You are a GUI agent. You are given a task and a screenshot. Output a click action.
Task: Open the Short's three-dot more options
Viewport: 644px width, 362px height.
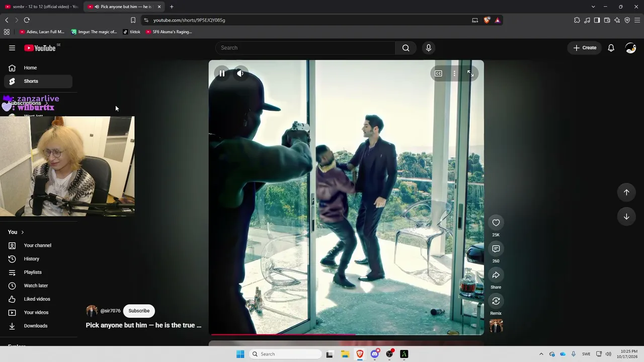454,73
